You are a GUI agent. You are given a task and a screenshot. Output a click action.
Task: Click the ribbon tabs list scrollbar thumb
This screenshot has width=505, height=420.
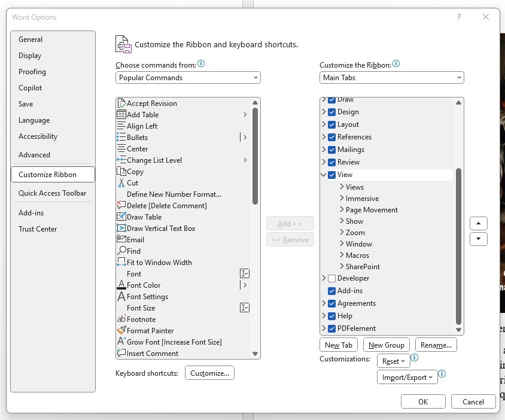458,246
